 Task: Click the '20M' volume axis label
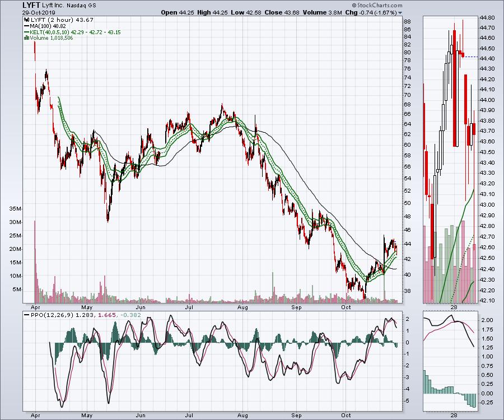click(x=16, y=249)
